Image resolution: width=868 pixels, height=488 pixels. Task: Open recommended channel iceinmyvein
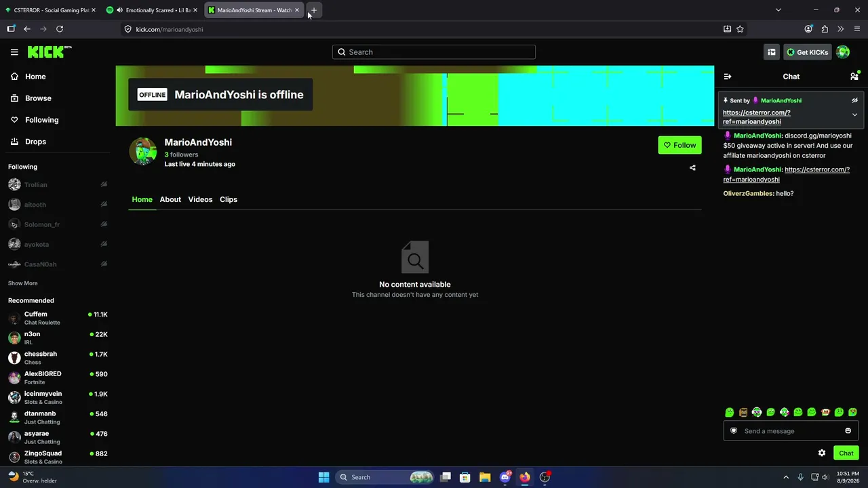pos(58,397)
